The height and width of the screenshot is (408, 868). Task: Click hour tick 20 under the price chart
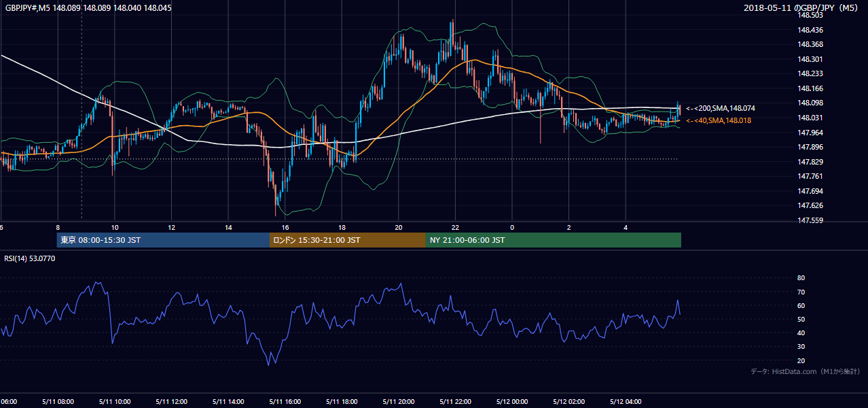pyautogui.click(x=398, y=228)
